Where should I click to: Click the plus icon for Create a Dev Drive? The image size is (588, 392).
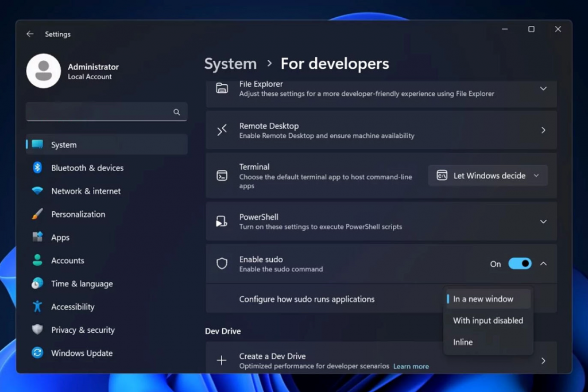tap(222, 360)
